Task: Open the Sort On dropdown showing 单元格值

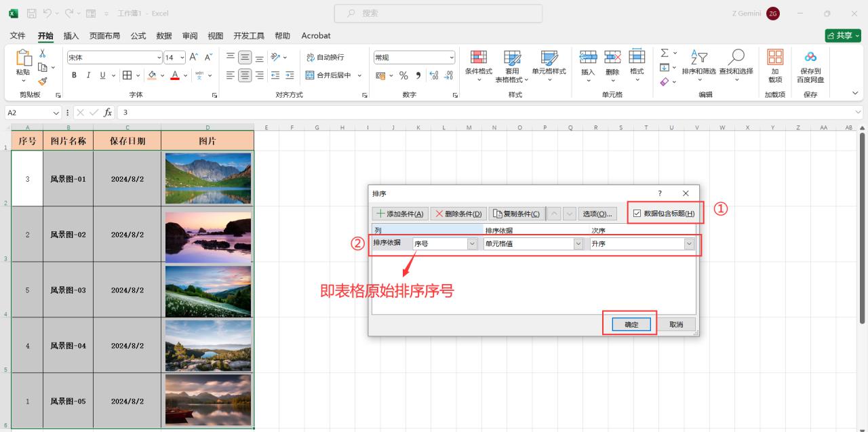Action: coord(578,243)
